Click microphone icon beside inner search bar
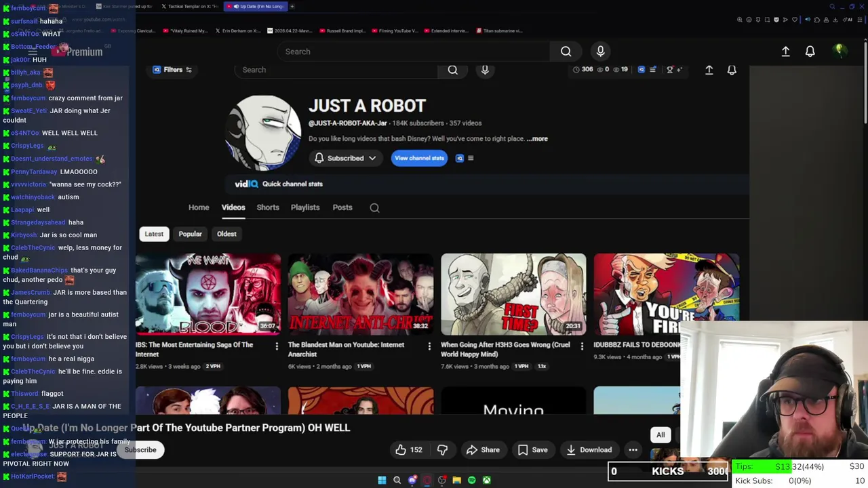Viewport: 868px width, 488px height. [485, 70]
